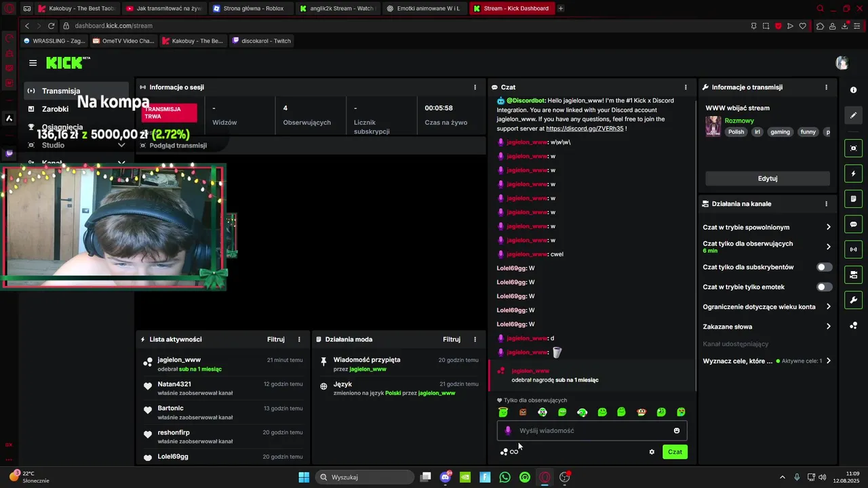Open chat settings gear icon

pyautogui.click(x=652, y=452)
